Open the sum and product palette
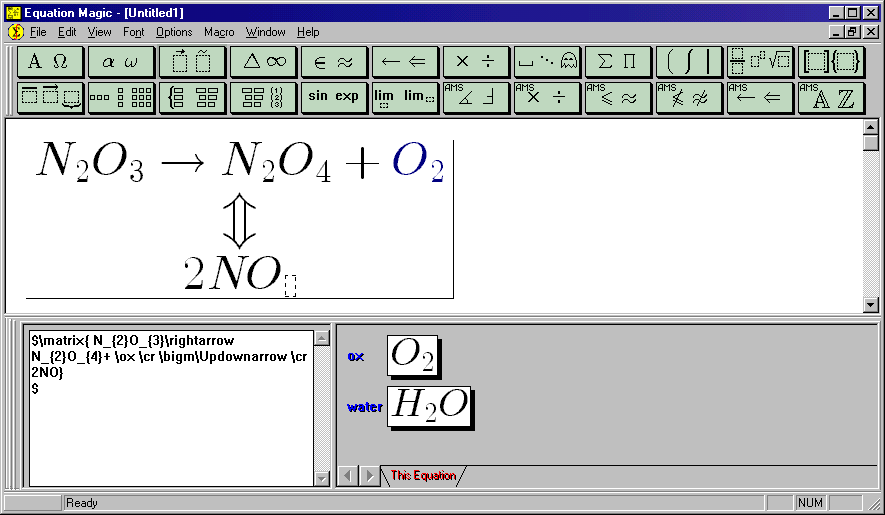Viewport: 885px width, 515px height. 618,62
